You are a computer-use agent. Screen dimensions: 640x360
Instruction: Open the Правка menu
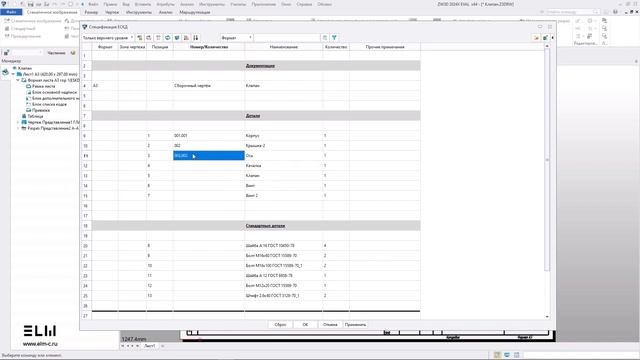point(110,4)
